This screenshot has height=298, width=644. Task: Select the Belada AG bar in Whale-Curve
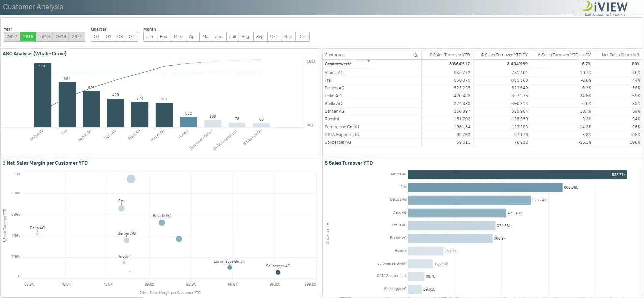[91, 109]
